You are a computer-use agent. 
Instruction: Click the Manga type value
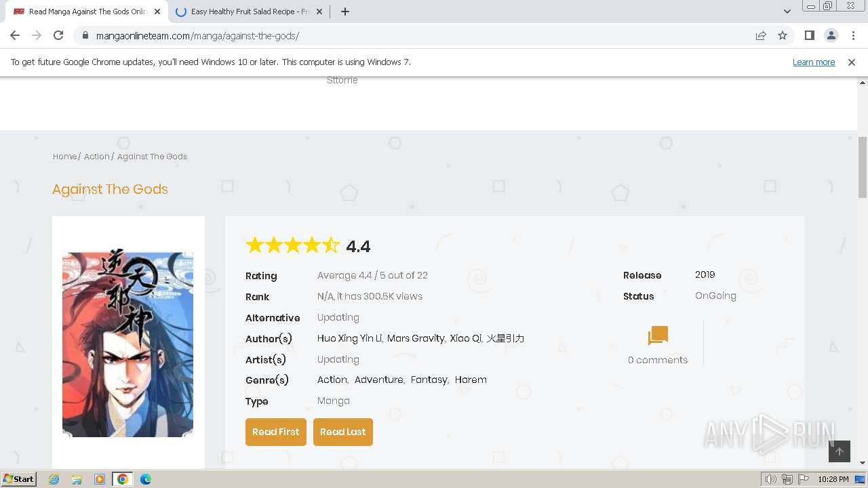pos(334,401)
